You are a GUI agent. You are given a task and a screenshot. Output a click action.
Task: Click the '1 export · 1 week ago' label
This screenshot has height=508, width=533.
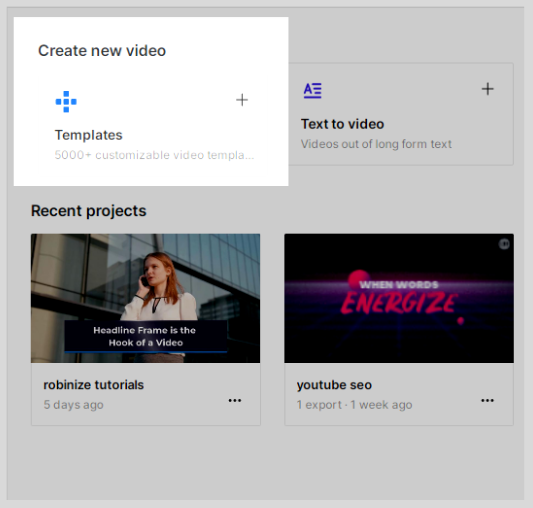point(354,405)
